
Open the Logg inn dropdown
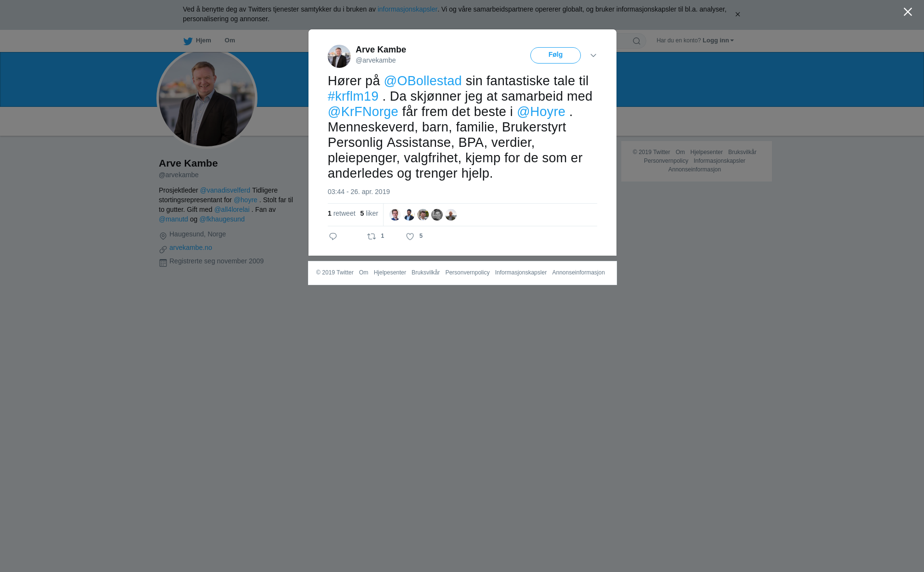click(x=718, y=40)
